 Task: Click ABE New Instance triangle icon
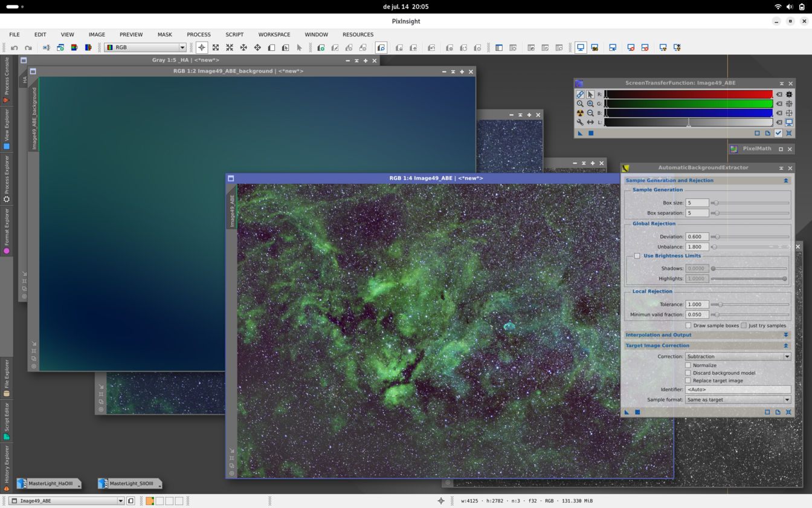(x=627, y=412)
